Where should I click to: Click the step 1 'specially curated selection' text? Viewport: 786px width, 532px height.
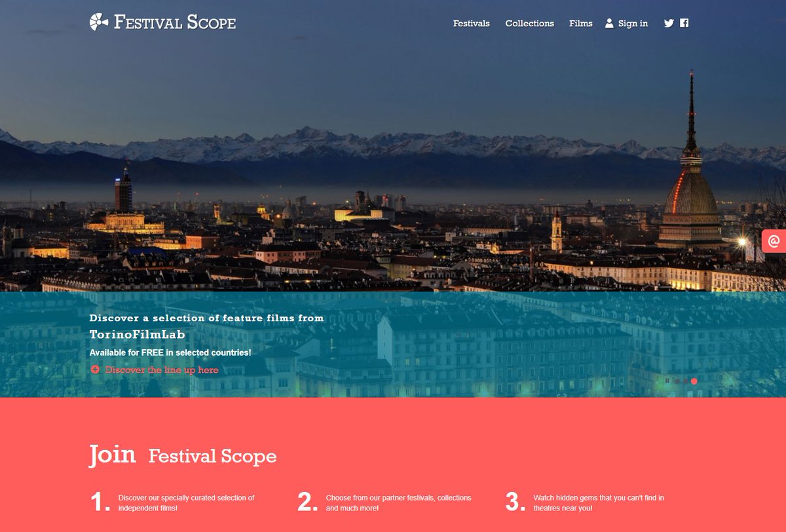point(187,503)
